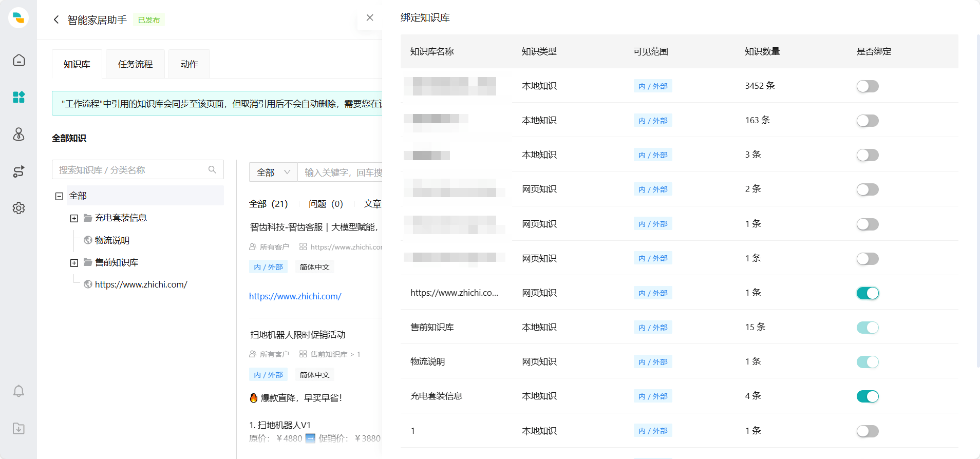Select 物流说明 in the knowledge tree
The image size is (980, 459).
112,240
